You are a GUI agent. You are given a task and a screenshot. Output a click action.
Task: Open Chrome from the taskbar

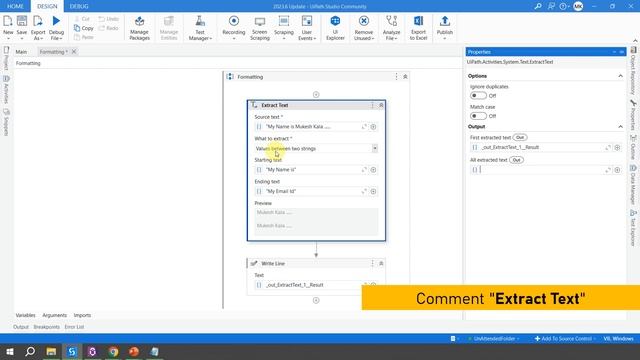tap(113, 351)
